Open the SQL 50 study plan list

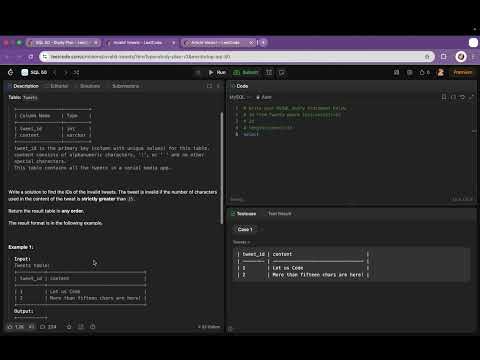35,72
